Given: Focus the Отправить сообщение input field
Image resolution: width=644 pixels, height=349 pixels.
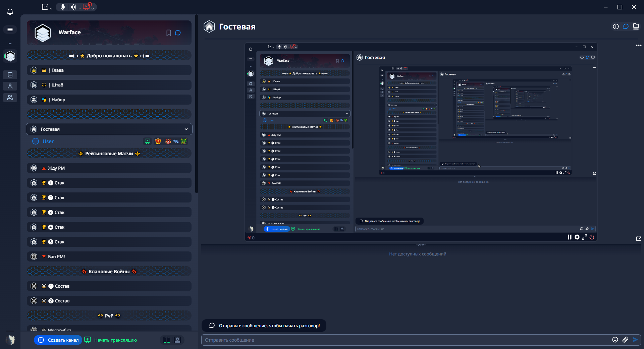Looking at the screenshot, I should tap(402, 340).
